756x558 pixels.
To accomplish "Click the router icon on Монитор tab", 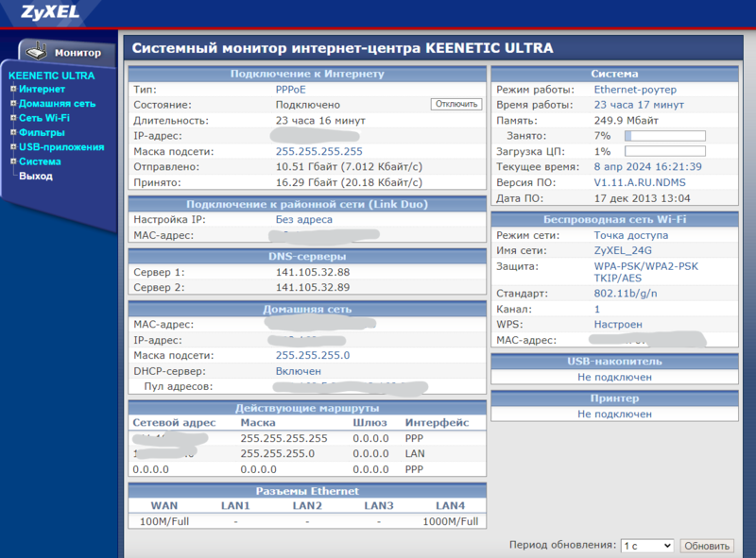I will pyautogui.click(x=36, y=51).
